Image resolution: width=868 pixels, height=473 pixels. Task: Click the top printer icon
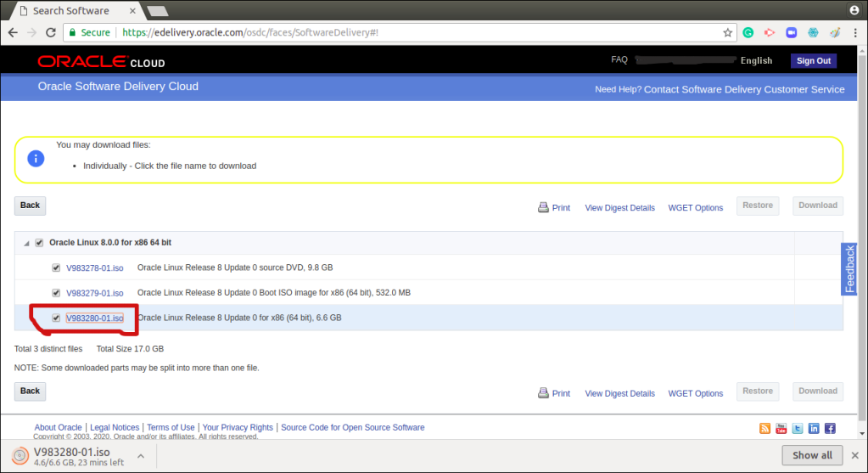coord(543,207)
